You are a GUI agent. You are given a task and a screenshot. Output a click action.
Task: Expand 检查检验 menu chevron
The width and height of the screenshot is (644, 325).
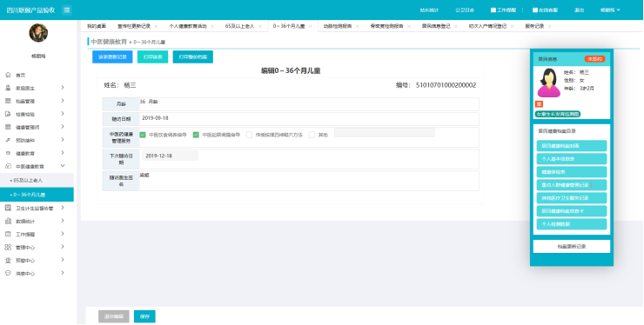[63, 114]
